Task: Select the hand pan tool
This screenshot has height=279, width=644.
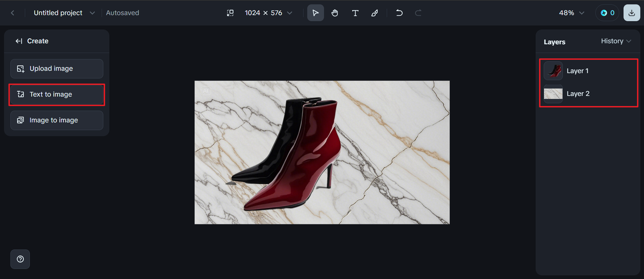Action: click(335, 13)
